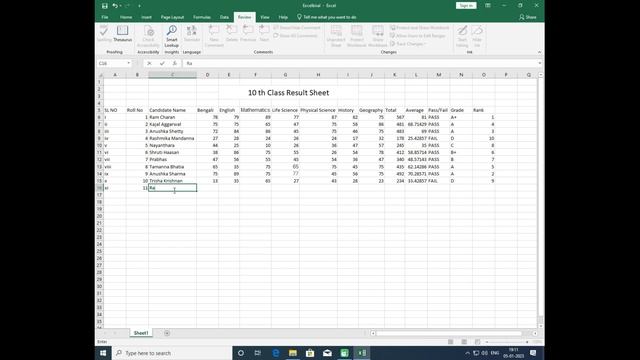This screenshot has height=360, width=640.
Task: Click the vertical scrollbar down arrow
Action: 540,326
